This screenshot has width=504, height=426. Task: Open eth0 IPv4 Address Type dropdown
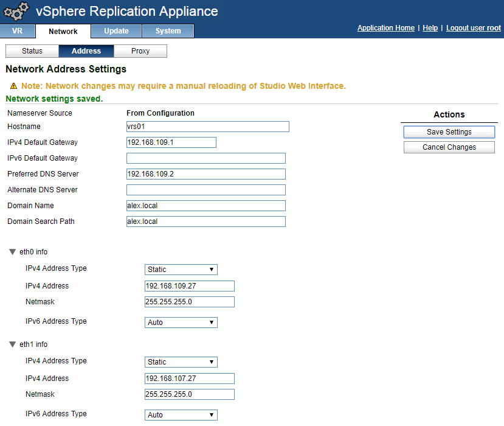point(181,270)
